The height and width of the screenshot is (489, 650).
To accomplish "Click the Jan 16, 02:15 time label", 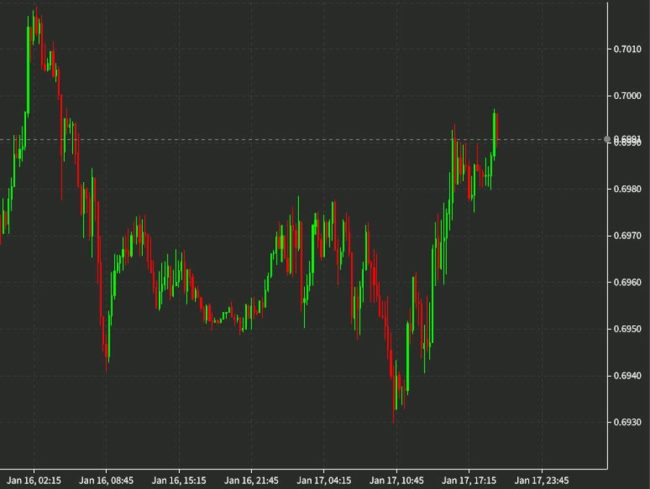I will pyautogui.click(x=35, y=479).
